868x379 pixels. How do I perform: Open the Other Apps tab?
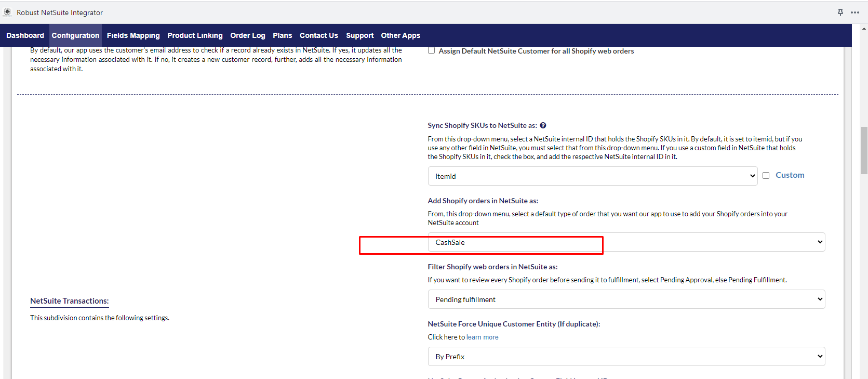click(400, 35)
